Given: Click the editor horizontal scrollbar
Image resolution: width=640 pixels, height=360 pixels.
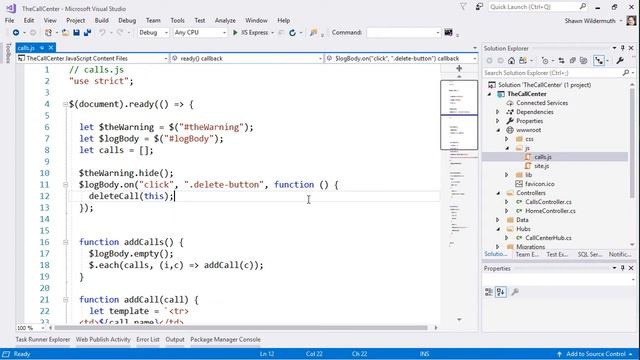Looking at the screenshot, I should [x=240, y=328].
